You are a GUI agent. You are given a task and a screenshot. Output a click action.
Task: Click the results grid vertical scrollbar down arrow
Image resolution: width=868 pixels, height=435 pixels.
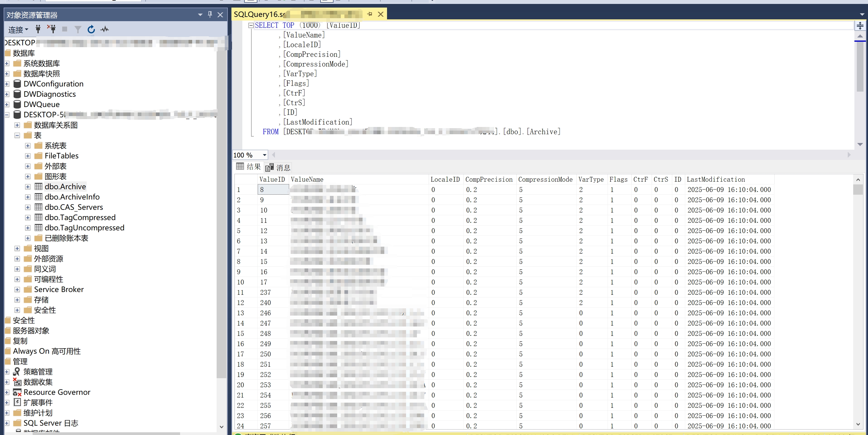(x=858, y=424)
